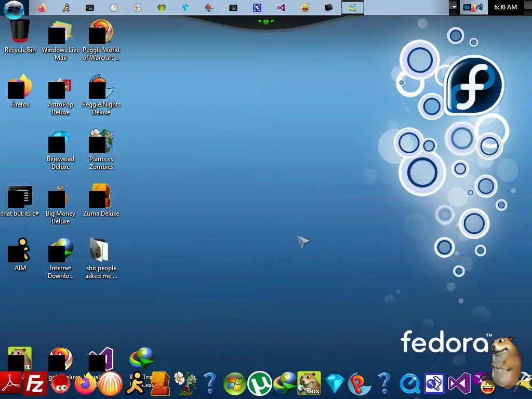532x399 pixels.
Task: Select the Firefox desktop shortcut
Action: 20,91
